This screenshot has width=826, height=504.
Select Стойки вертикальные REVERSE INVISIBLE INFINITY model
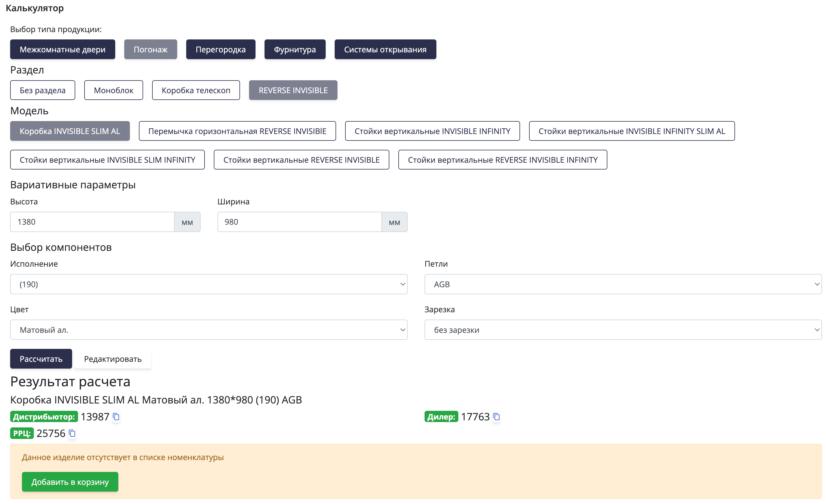503,160
